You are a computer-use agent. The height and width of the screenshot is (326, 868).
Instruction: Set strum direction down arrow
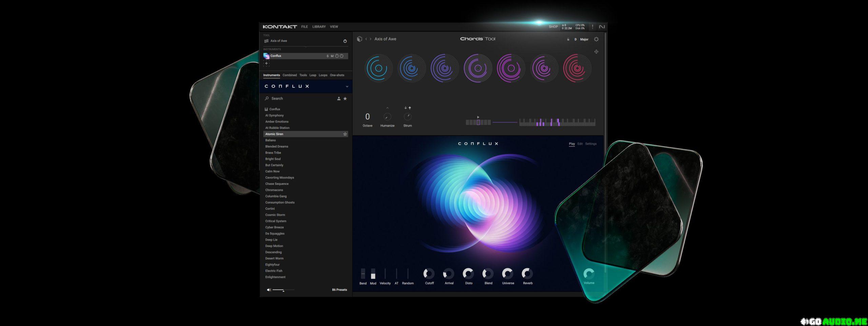click(x=406, y=108)
